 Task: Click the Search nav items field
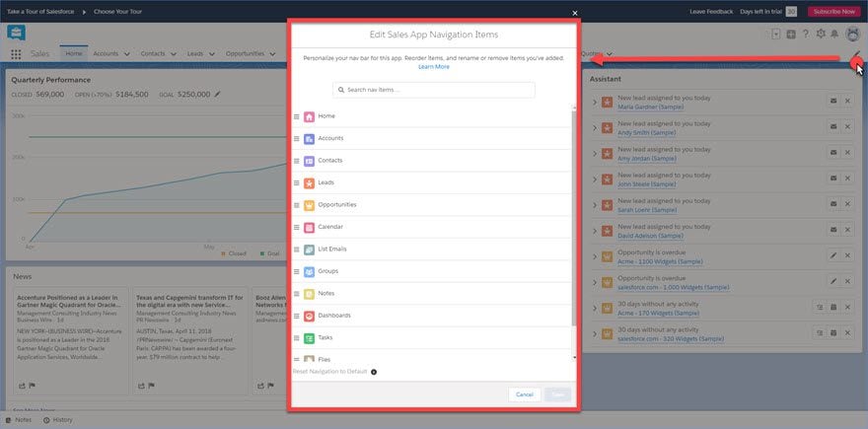[x=433, y=90]
